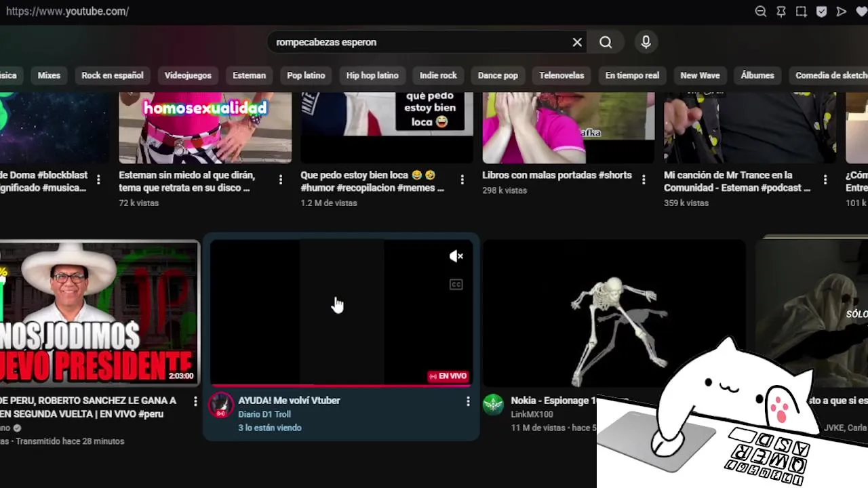
Task: Open options menu for Libros con malas portadas
Action: click(x=644, y=180)
